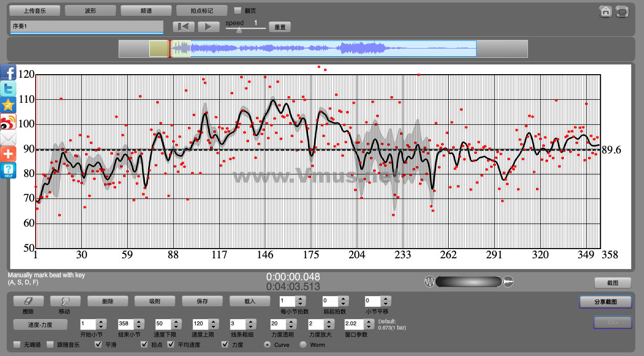The image size is (644, 356).
Task: Click the Twitter share icon
Action: (x=9, y=89)
